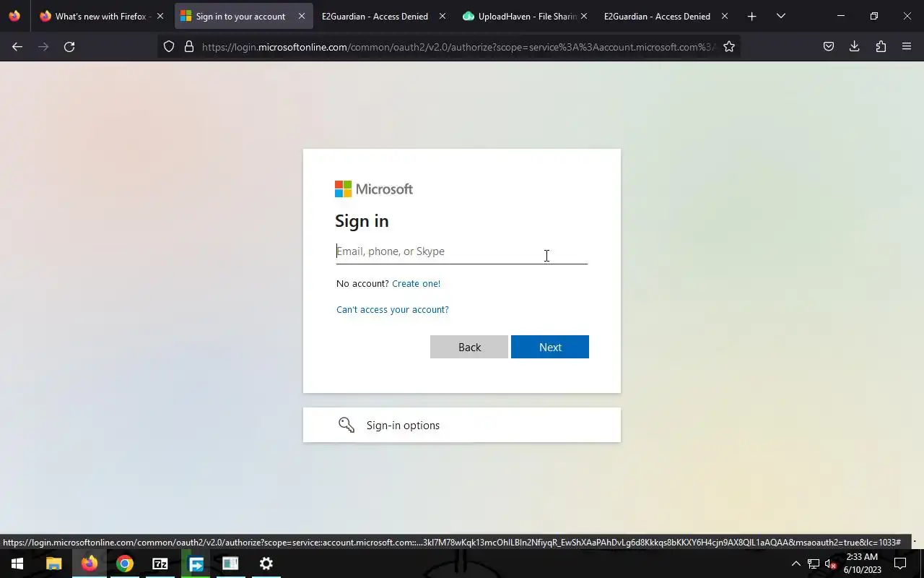Close the first E2Guardian tab
The width and height of the screenshot is (924, 578).
click(443, 16)
